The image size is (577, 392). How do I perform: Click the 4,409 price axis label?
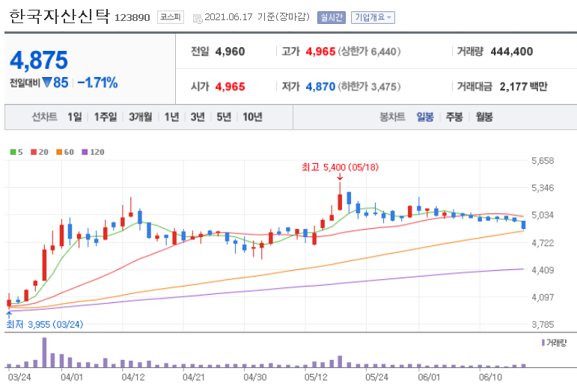click(543, 270)
